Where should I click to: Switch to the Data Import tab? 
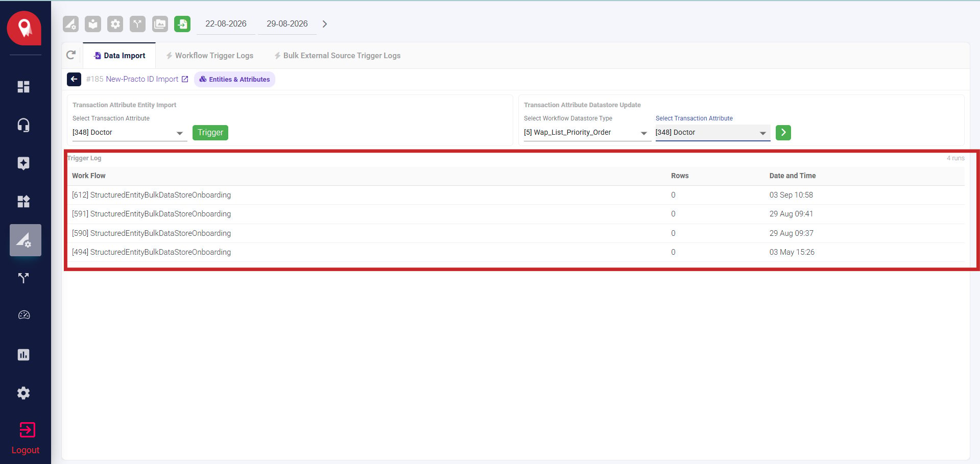click(119, 56)
